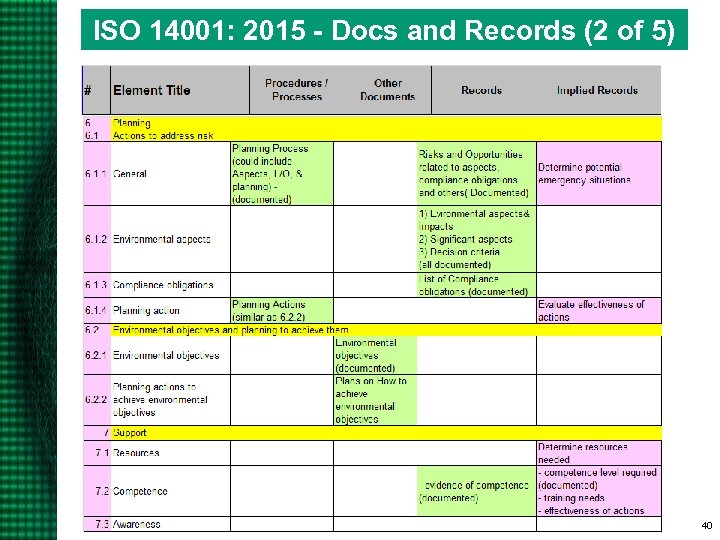This screenshot has height=540, width=720.
Task: Select the '6.1.3' clause number cell
Action: click(96, 285)
